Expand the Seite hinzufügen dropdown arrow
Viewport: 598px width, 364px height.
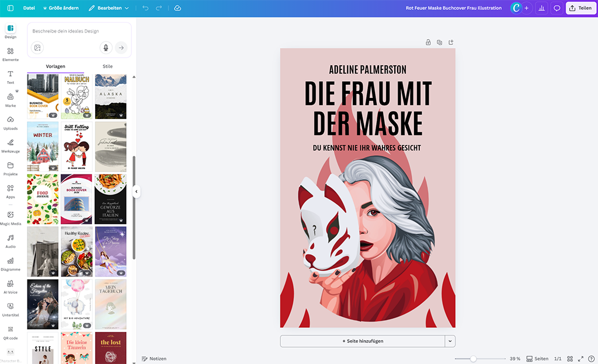449,341
